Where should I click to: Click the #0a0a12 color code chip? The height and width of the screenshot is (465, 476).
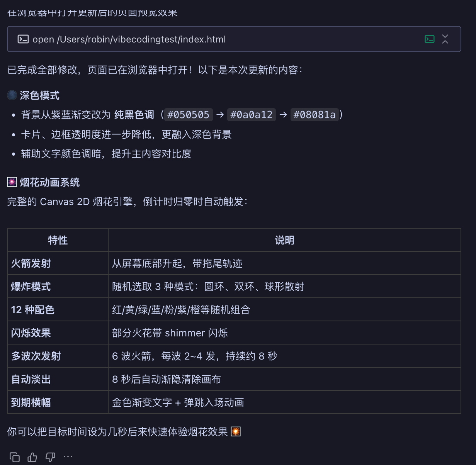click(252, 115)
